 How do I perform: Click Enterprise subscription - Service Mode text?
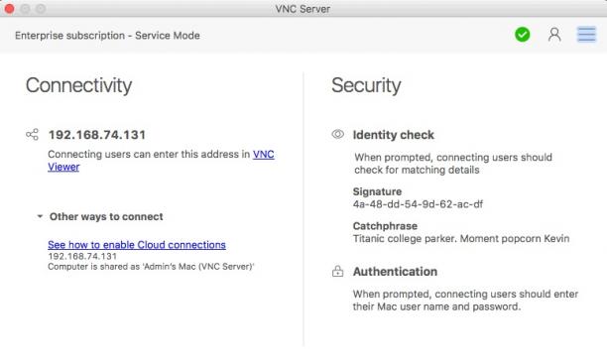(107, 36)
